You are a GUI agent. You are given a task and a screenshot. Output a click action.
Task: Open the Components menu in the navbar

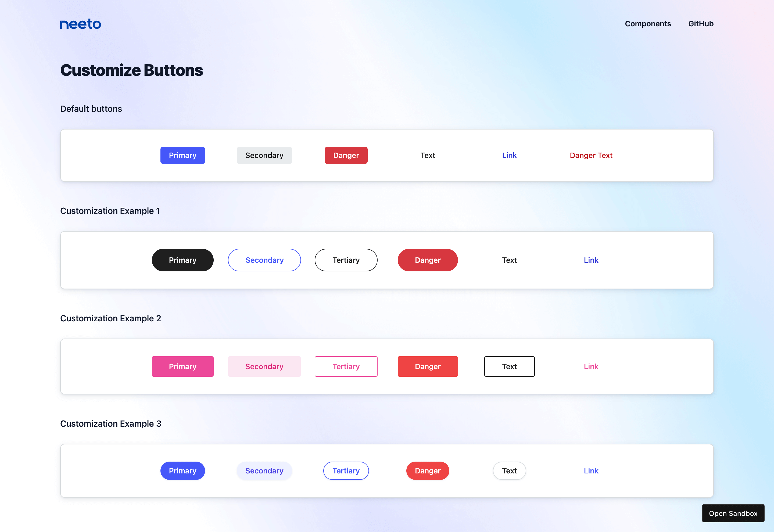click(647, 24)
